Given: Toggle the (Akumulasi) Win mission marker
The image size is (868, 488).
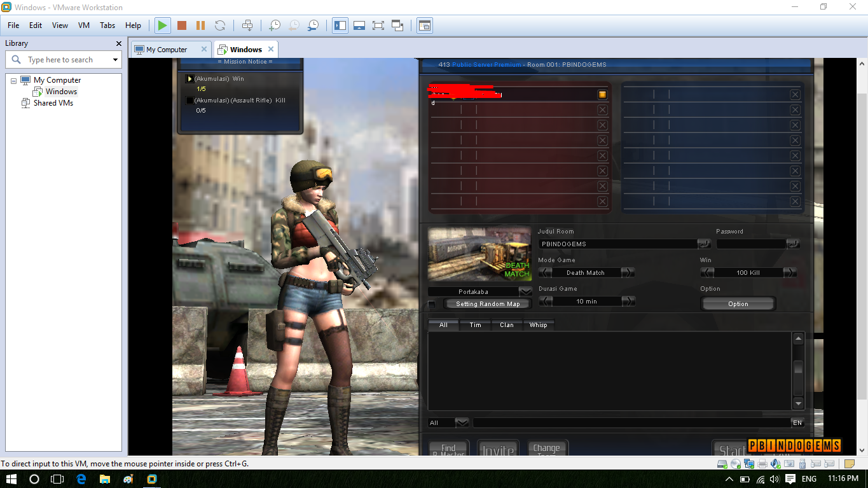Looking at the screenshot, I should pyautogui.click(x=189, y=79).
